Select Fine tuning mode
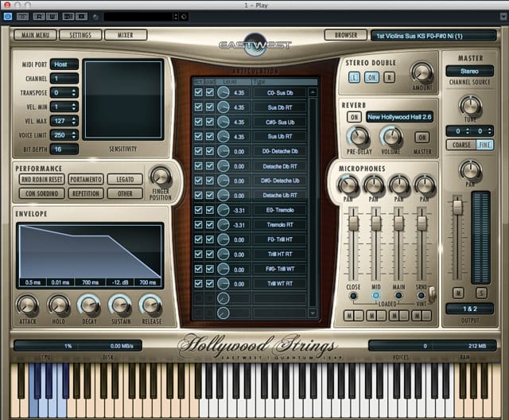509x420 pixels. coord(485,145)
